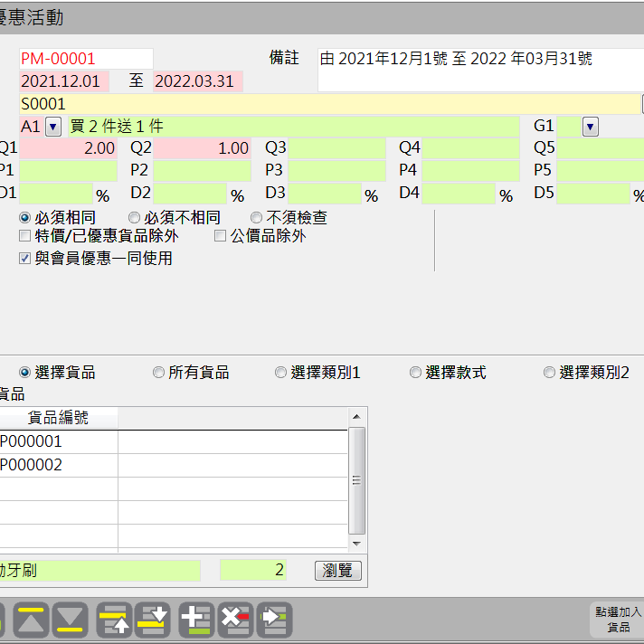Click the 點選加入貨品 button
The image size is (644, 644).
618,620
